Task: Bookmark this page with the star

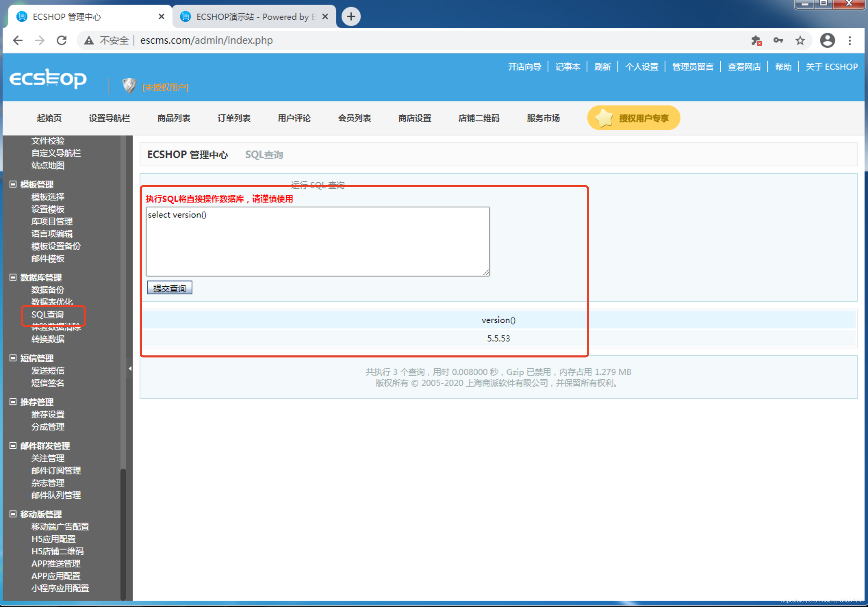Action: (800, 40)
